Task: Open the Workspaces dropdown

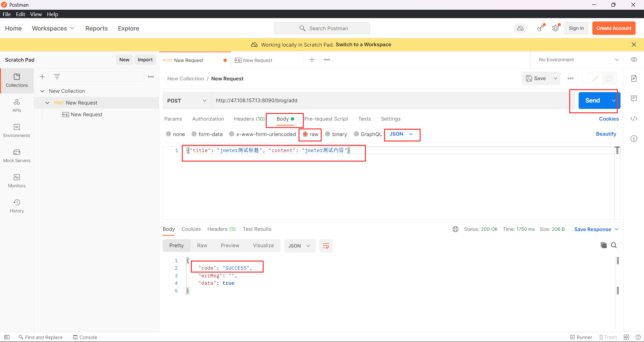Action: [53, 28]
